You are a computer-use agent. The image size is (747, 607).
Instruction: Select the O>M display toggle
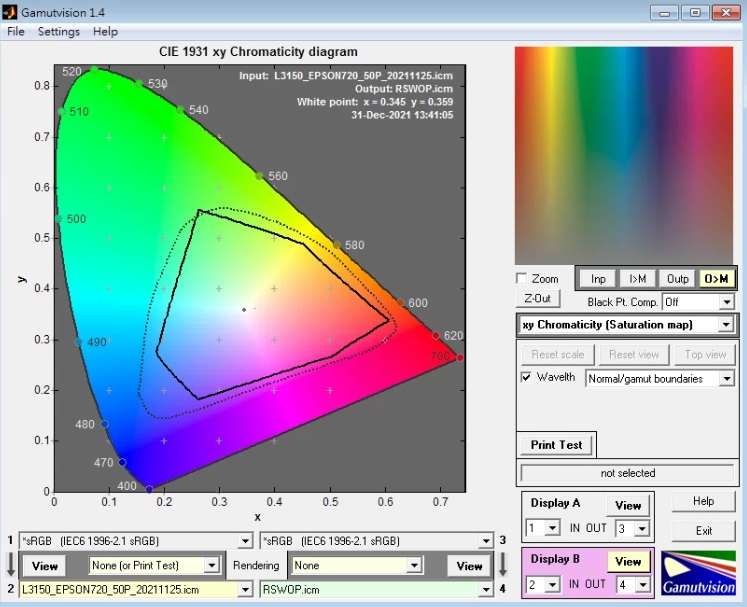tap(716, 279)
